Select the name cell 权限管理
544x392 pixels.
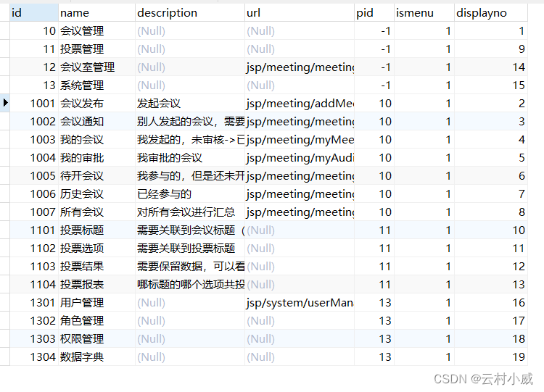click(96, 338)
